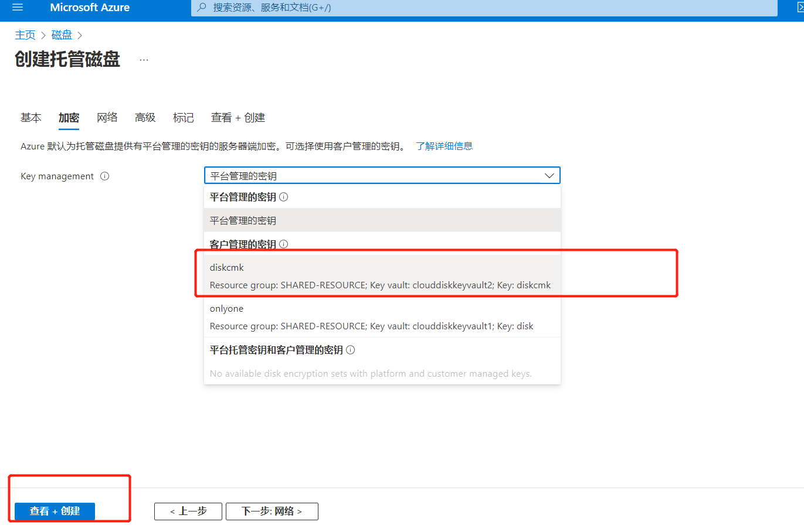Click the info icon beside 平台管理的密钥
This screenshot has width=804, height=532.
pyautogui.click(x=283, y=197)
